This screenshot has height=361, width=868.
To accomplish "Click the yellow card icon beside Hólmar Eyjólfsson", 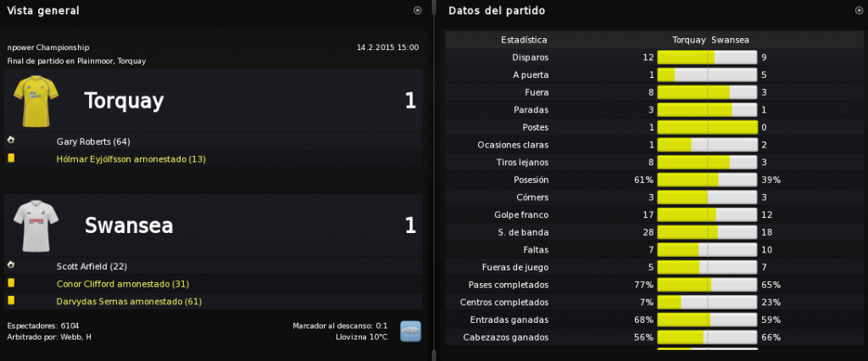I will click(x=11, y=158).
